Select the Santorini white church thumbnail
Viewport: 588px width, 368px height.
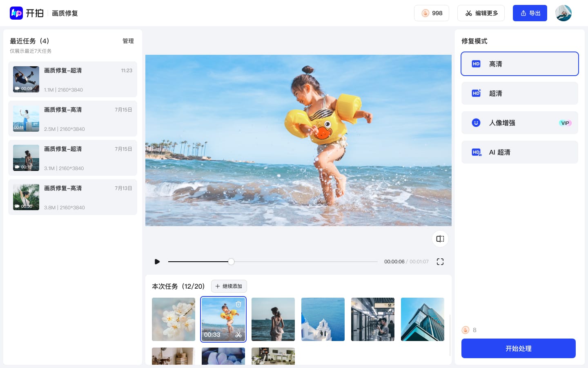[323, 319]
